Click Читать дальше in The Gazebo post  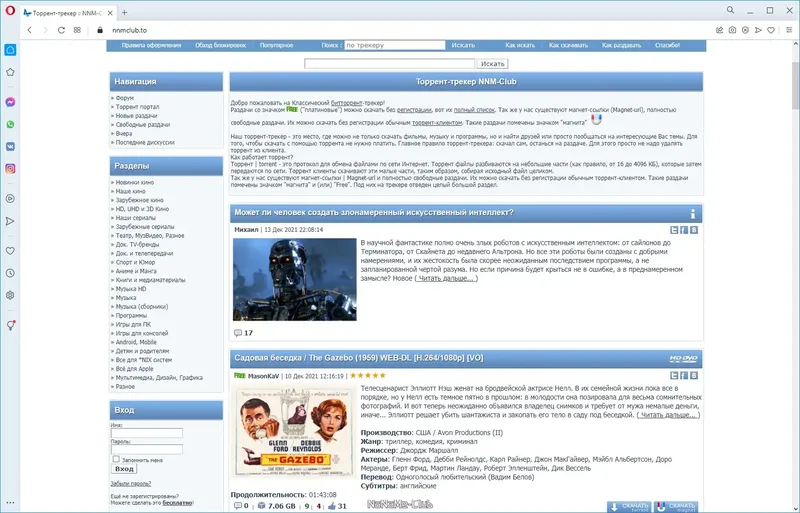click(668, 415)
